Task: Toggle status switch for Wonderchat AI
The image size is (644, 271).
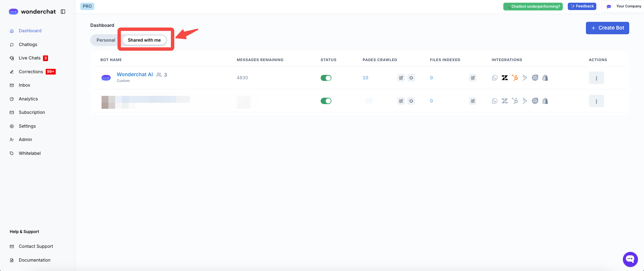Action: tap(326, 78)
